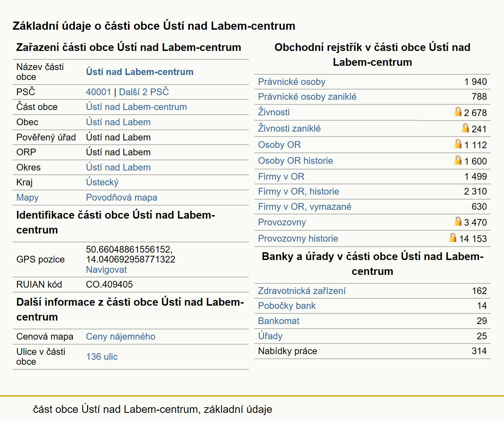
Task: Open the Povodňová mapa link
Action: pos(122,197)
